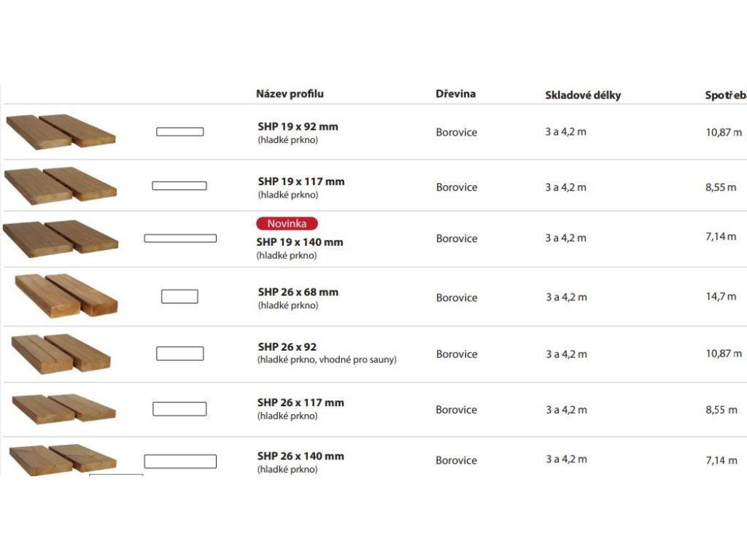
Task: Select the 26 x 92 profile cross-section icon
Action: (180, 354)
